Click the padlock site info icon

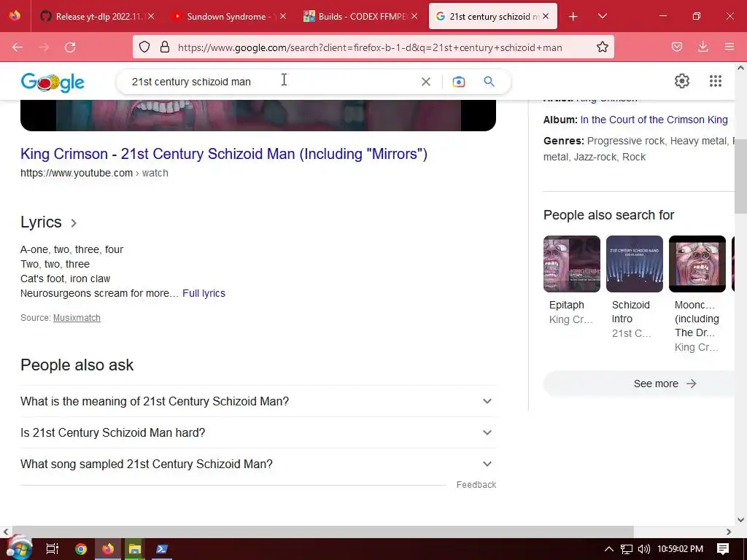(165, 47)
